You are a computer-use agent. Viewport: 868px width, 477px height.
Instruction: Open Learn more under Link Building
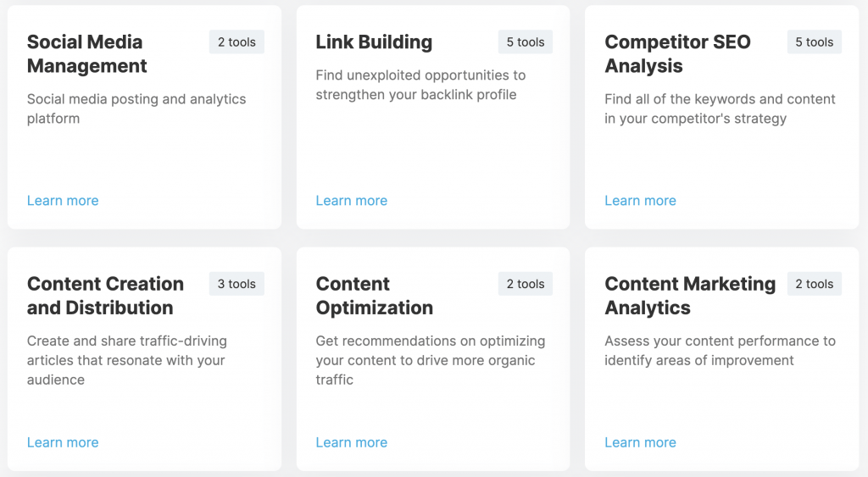click(352, 200)
